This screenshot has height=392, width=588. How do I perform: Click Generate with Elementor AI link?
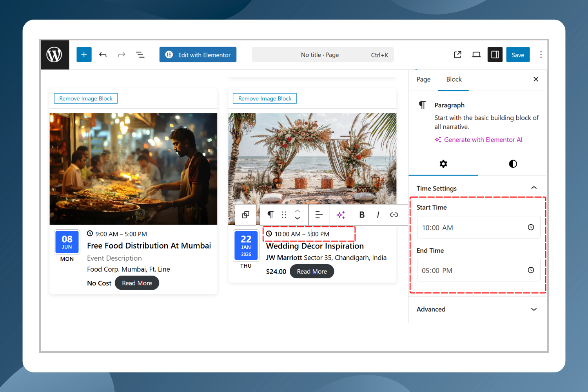point(479,140)
